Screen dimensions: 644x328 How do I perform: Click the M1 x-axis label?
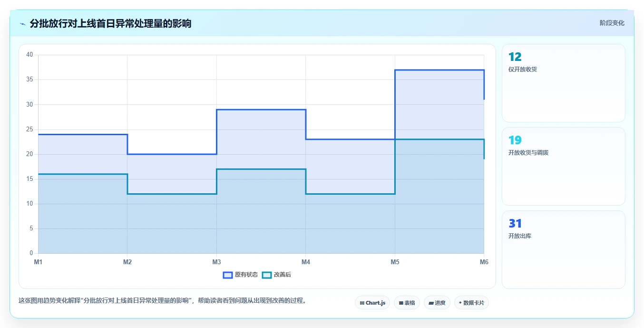click(x=38, y=262)
